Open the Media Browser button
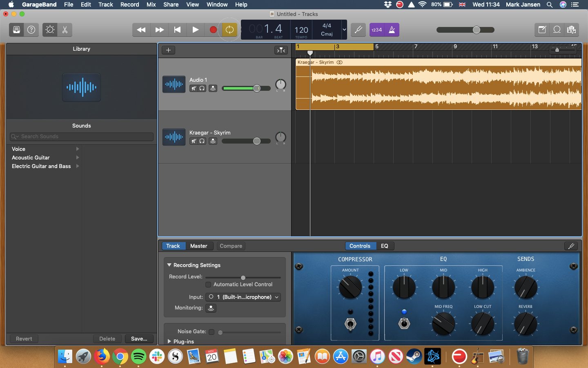 click(572, 30)
